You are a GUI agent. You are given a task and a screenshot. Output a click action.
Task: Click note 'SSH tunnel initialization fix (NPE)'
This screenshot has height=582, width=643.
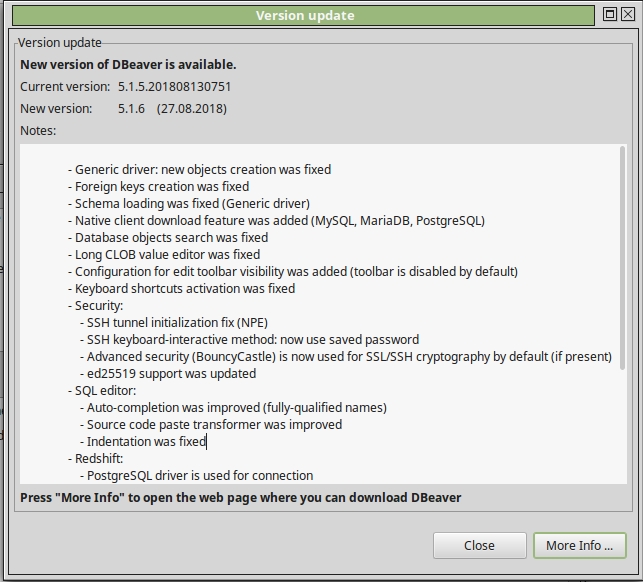pyautogui.click(x=174, y=323)
